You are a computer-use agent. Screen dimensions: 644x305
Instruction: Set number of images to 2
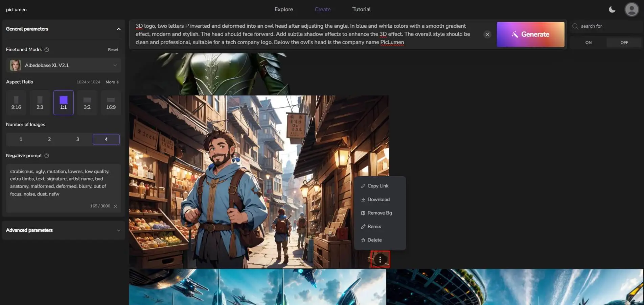tap(49, 139)
